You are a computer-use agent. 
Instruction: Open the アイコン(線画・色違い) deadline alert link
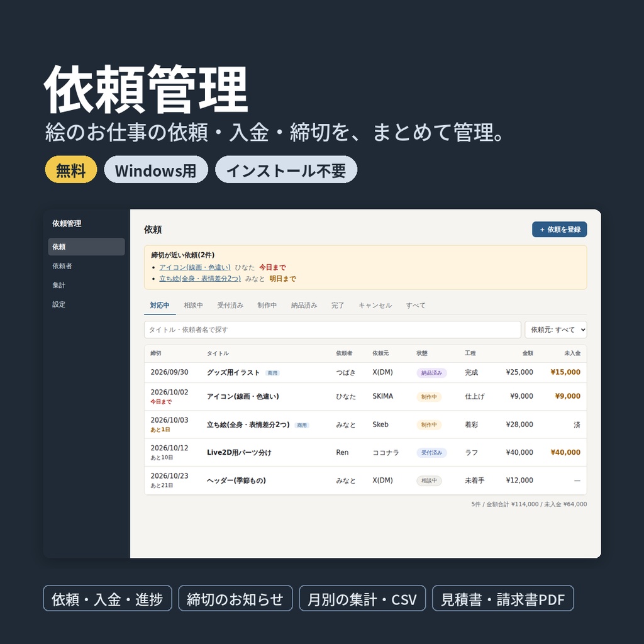pos(195,267)
